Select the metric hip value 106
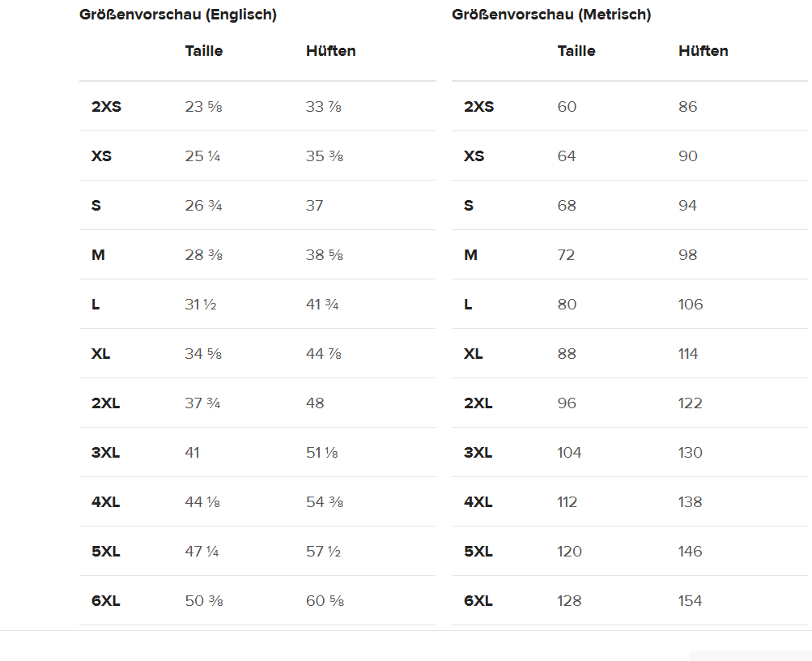Viewport: 812px width, 661px height. click(691, 305)
